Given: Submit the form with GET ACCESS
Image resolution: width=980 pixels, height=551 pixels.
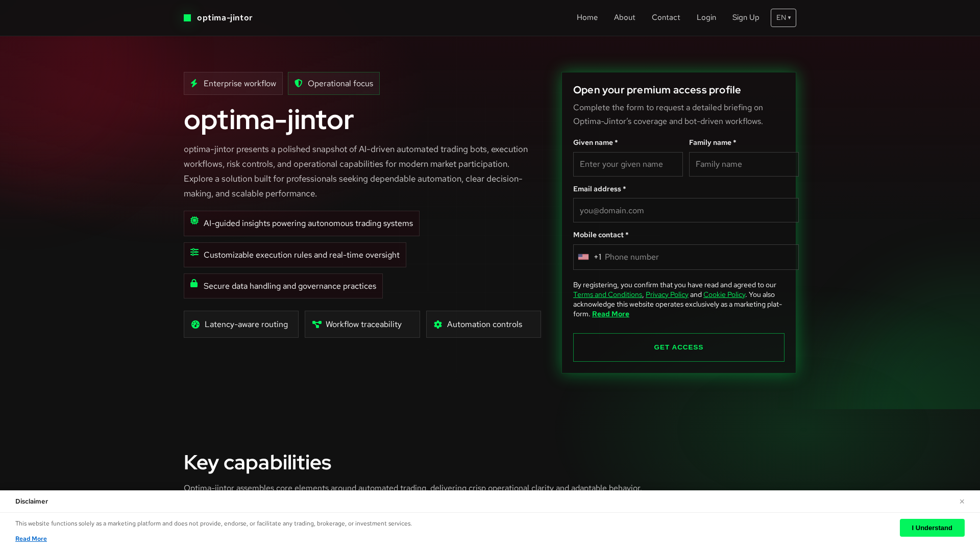Looking at the screenshot, I should coord(679,347).
